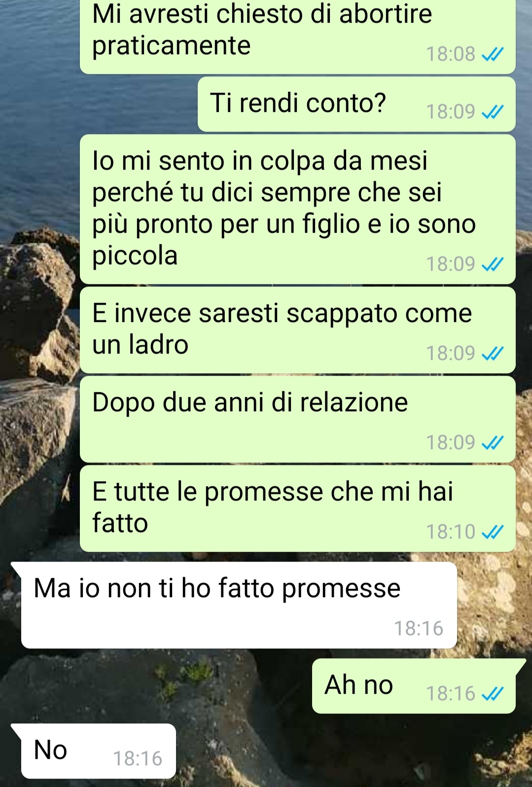532x787 pixels.
Task: Tap the chat wallpaper beside 'Ah no' bubble
Action: 158,686
